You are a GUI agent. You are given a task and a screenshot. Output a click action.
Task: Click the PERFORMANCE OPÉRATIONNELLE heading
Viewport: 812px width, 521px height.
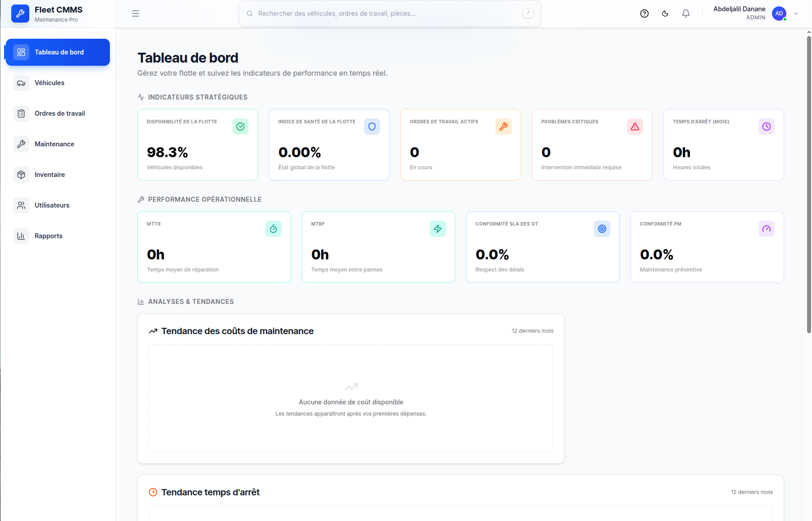click(x=205, y=199)
